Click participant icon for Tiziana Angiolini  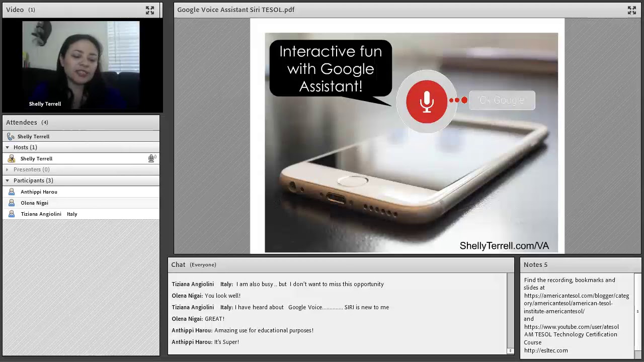click(x=11, y=214)
